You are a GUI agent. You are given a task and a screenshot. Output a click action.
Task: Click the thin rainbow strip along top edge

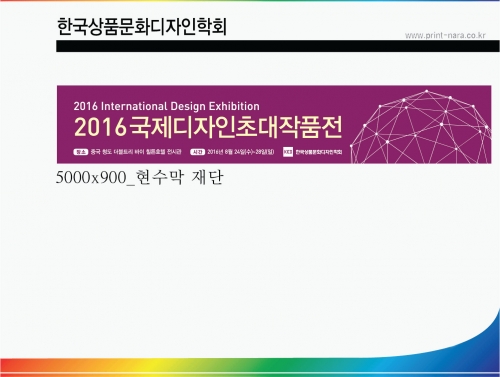point(250,1)
